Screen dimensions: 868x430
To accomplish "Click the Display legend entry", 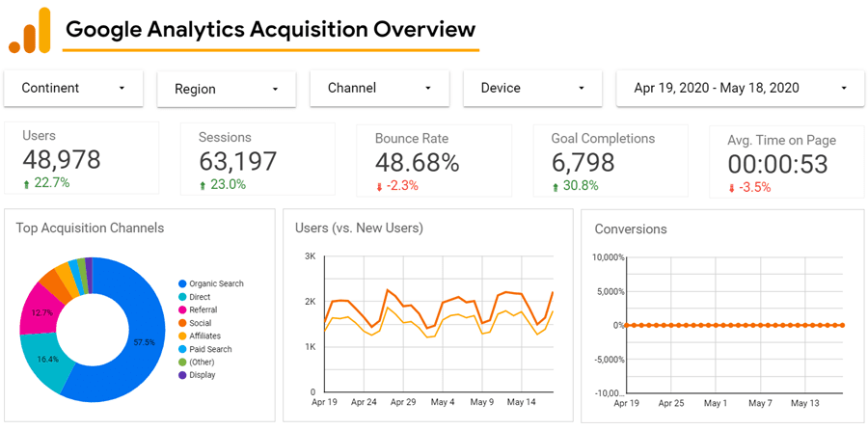I will [x=202, y=375].
